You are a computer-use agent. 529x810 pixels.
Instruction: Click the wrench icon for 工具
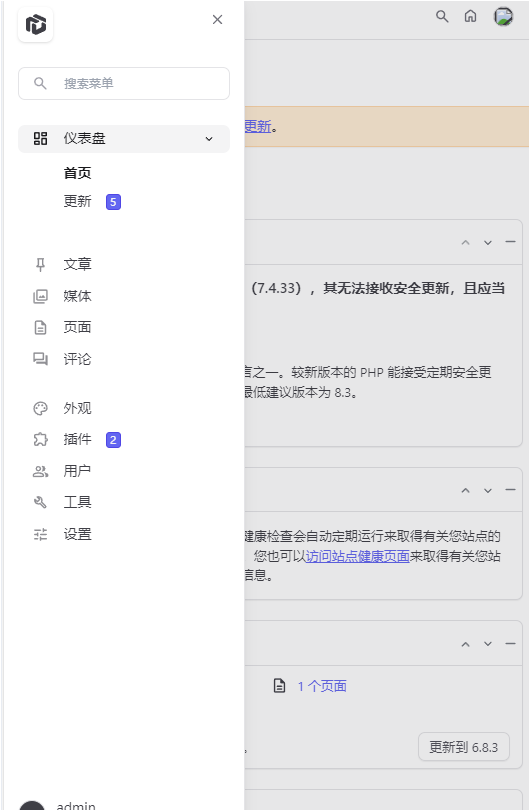pos(40,502)
